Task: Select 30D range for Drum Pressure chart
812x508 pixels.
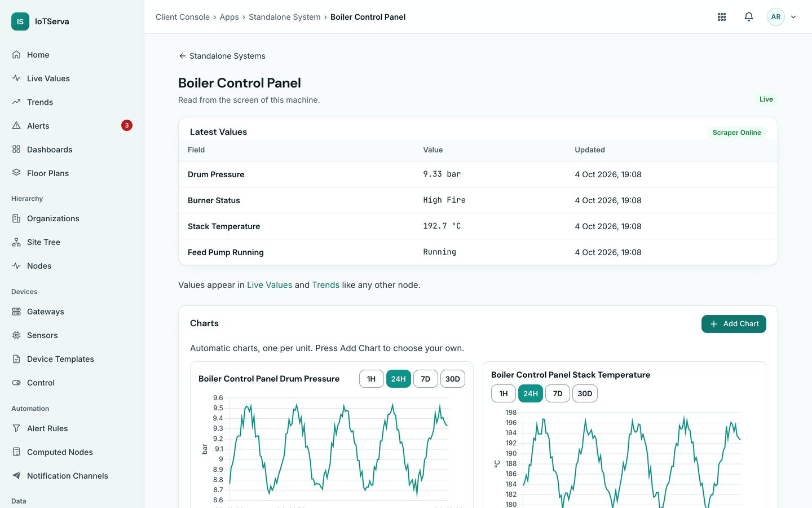Action: [453, 379]
